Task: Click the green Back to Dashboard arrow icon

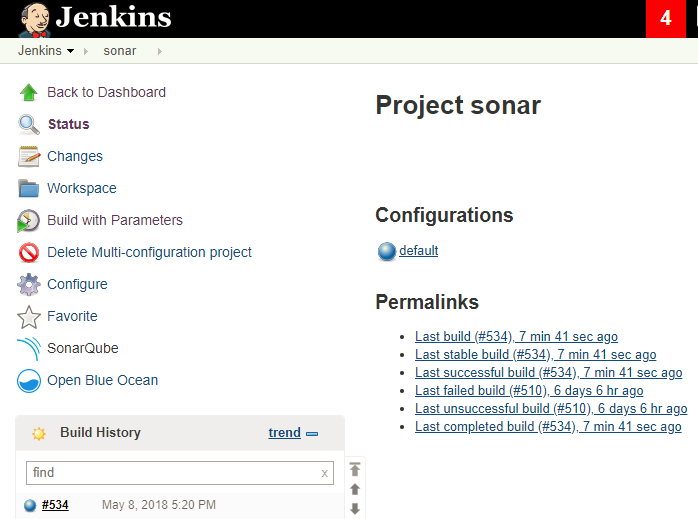Action: pyautogui.click(x=28, y=92)
